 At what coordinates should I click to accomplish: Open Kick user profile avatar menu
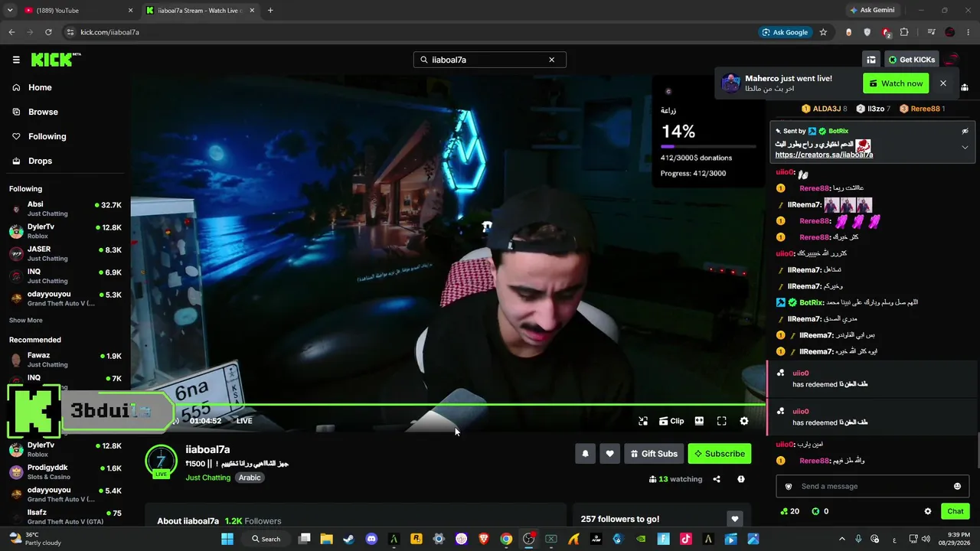952,59
